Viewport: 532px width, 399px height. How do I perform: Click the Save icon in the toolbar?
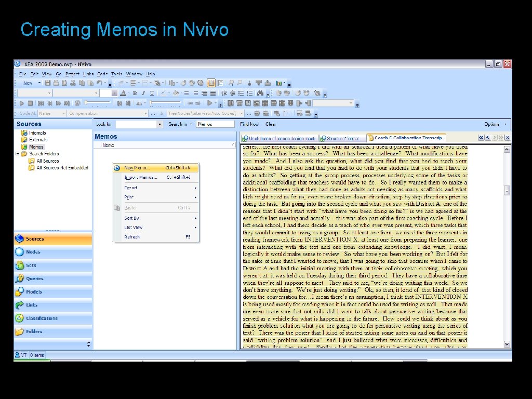47,83
